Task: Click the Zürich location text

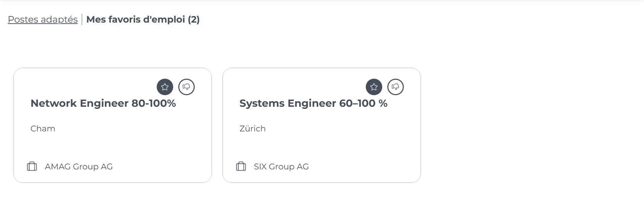Action: [x=253, y=129]
